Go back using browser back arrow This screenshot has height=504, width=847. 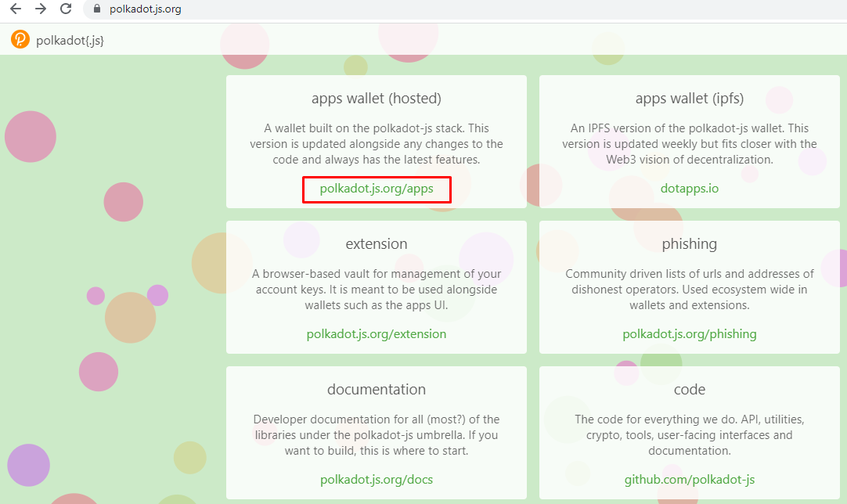click(x=16, y=9)
